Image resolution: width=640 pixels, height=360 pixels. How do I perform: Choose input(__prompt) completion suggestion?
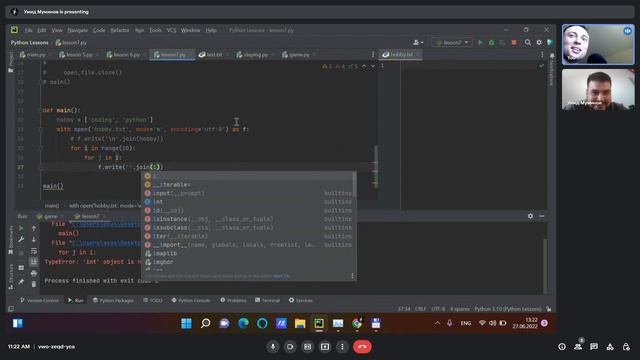(x=249, y=193)
